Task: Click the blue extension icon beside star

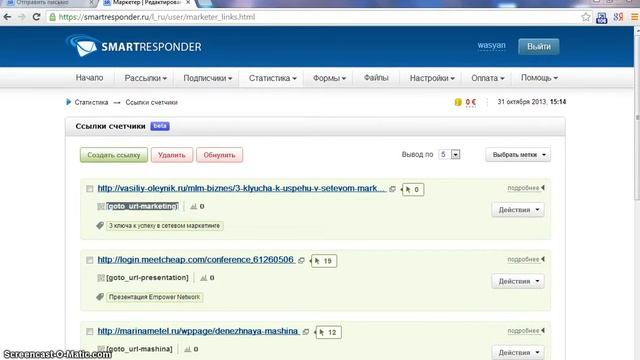Action: point(602,18)
